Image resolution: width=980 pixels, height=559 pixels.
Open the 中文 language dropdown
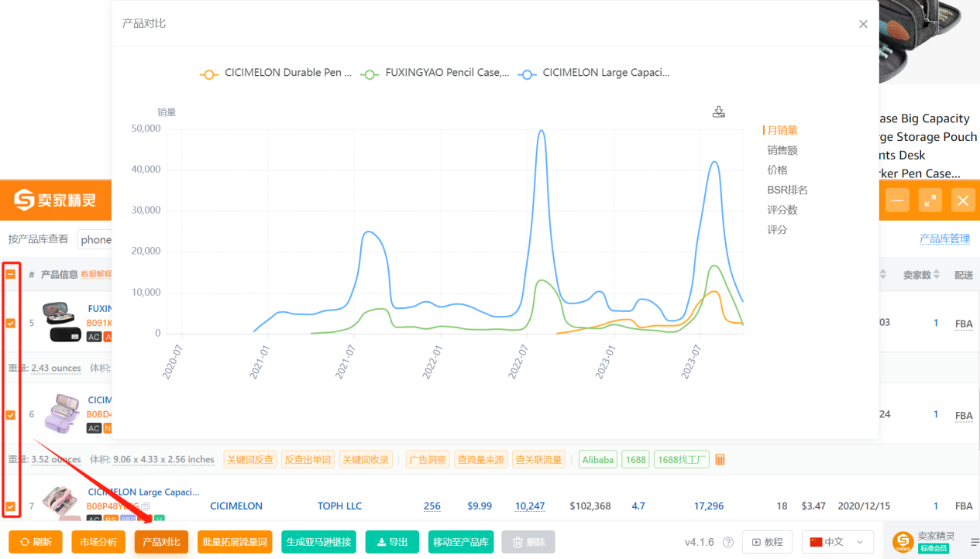coord(837,542)
